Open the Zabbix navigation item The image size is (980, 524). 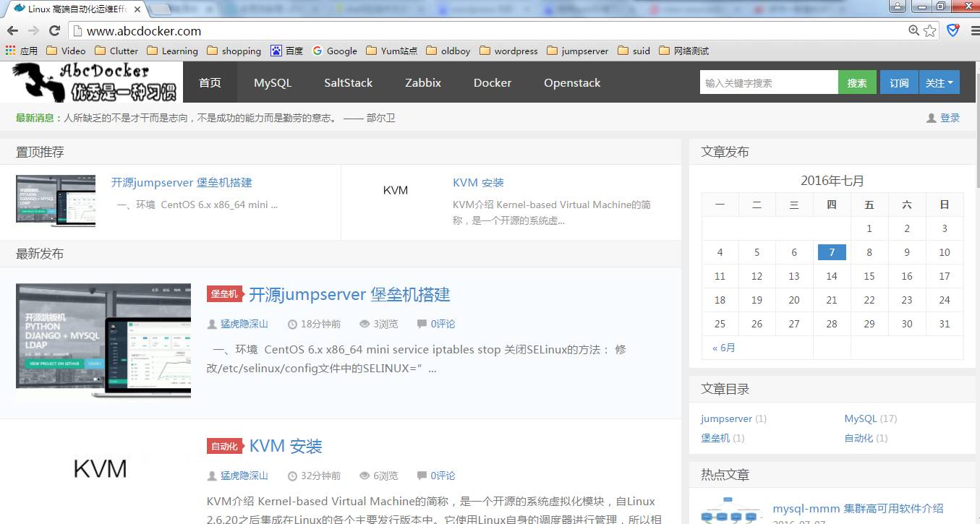(423, 82)
